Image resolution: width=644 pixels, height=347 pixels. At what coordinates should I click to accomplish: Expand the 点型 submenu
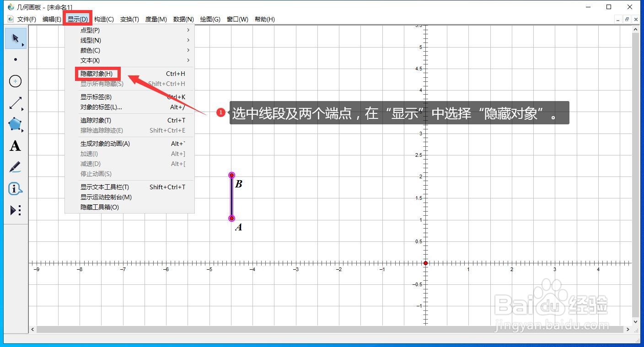coord(90,30)
